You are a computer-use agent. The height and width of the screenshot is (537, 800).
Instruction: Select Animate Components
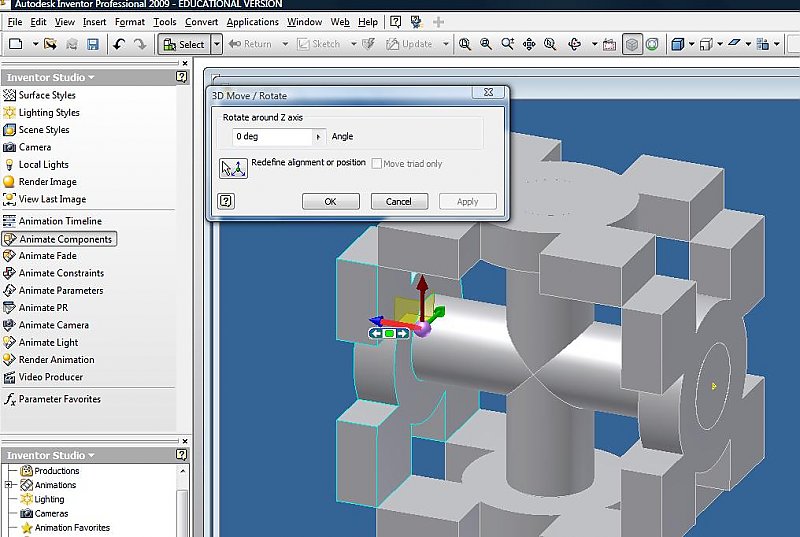(59, 239)
